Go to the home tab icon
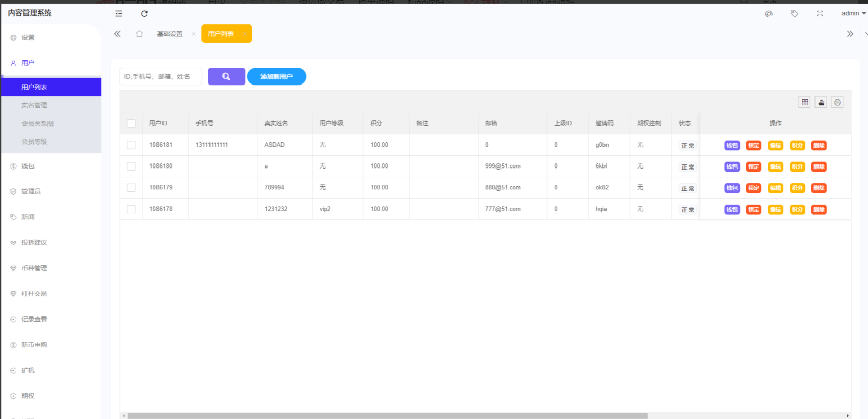This screenshot has width=868, height=419. click(139, 34)
